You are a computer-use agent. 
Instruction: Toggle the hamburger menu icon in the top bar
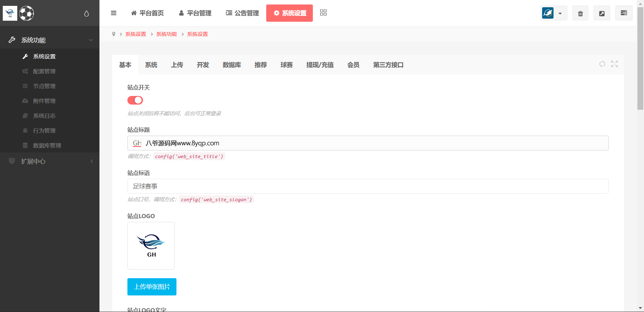pos(114,13)
